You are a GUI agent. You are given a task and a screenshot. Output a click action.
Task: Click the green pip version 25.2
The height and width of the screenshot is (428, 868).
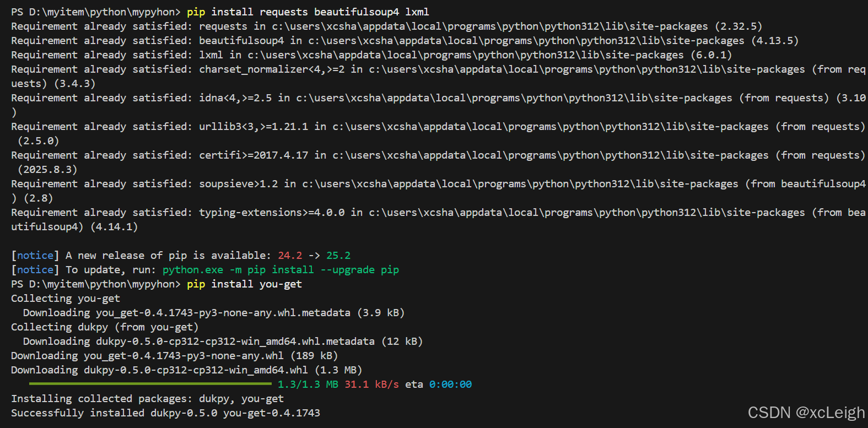(x=338, y=256)
